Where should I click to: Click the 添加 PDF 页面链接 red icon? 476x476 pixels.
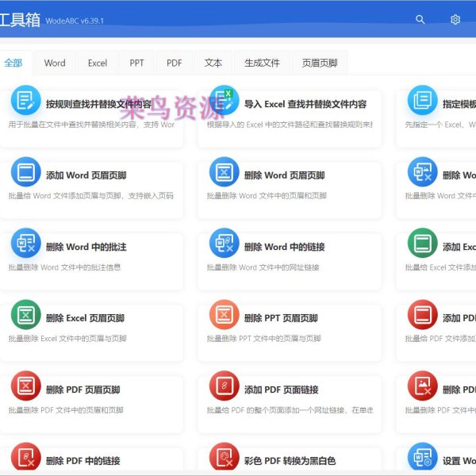click(224, 386)
